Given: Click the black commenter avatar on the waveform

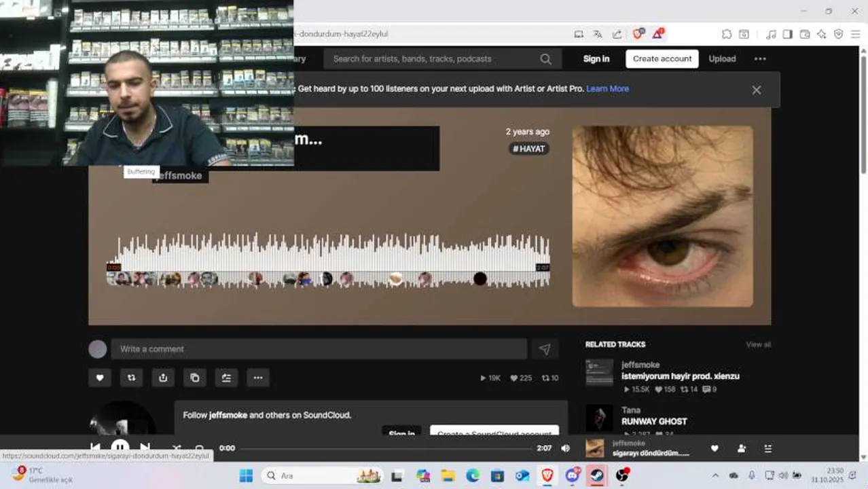Looking at the screenshot, I should coord(480,278).
